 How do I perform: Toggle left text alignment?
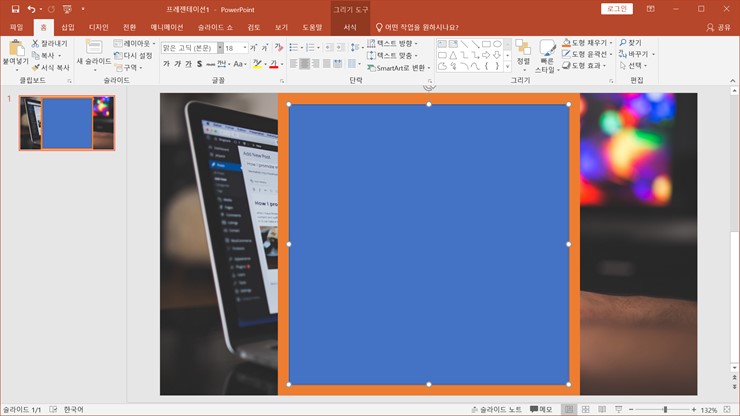294,64
